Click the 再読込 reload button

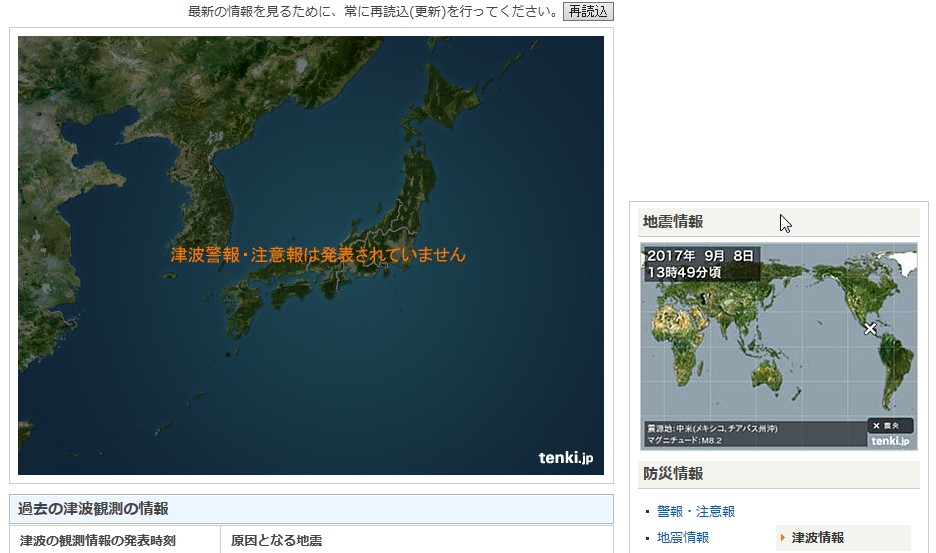[588, 11]
